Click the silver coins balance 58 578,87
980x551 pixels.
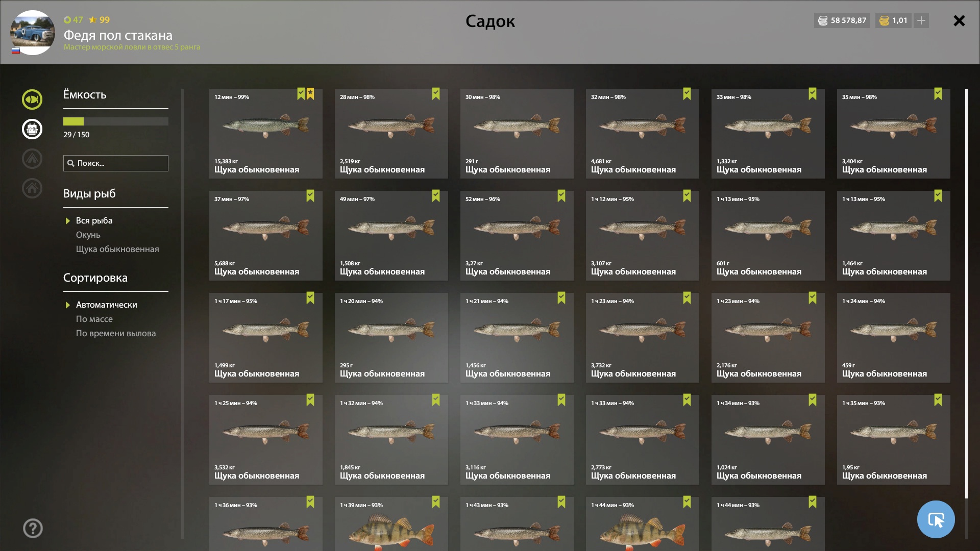tap(842, 20)
